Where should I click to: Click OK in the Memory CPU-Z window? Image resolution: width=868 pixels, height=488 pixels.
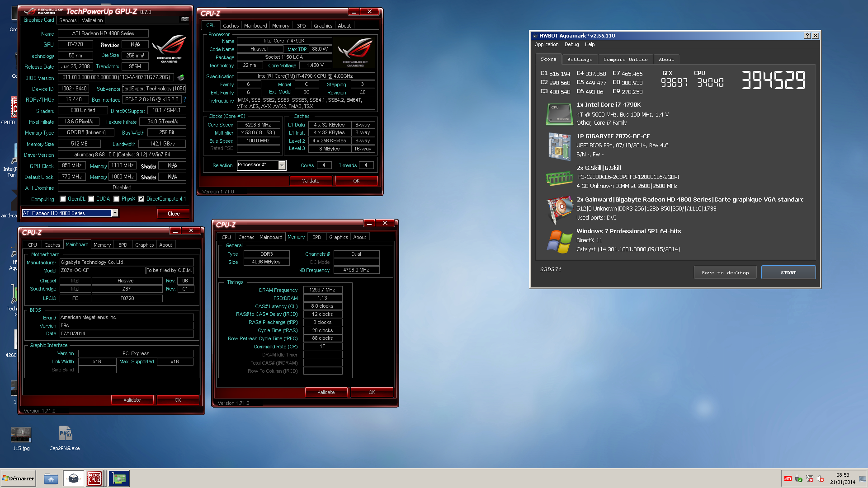tap(372, 392)
